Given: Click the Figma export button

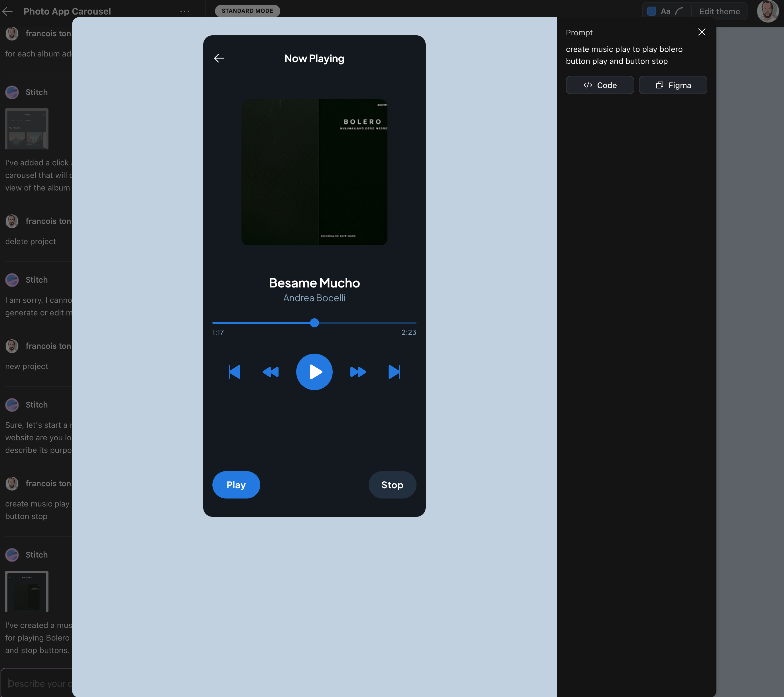Looking at the screenshot, I should point(673,85).
